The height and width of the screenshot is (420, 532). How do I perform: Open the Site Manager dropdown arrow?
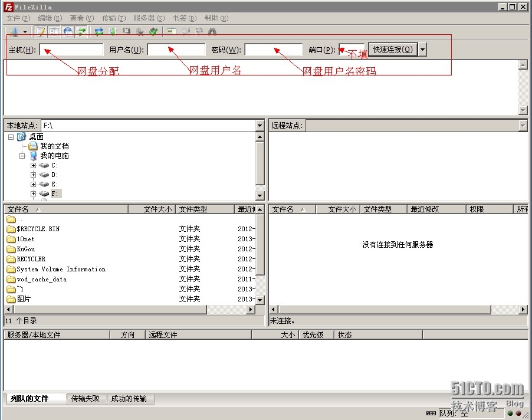point(25,32)
